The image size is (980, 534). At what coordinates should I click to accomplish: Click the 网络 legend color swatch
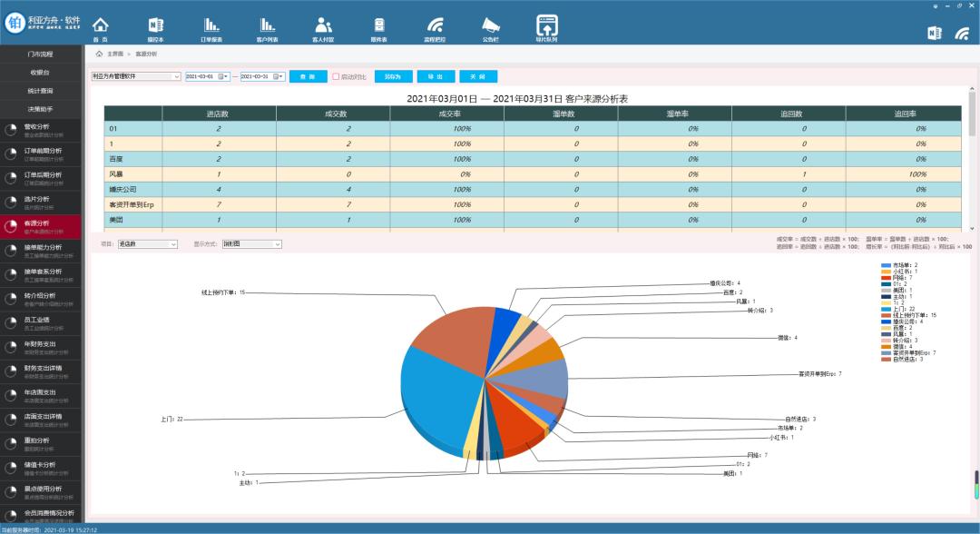(886, 278)
